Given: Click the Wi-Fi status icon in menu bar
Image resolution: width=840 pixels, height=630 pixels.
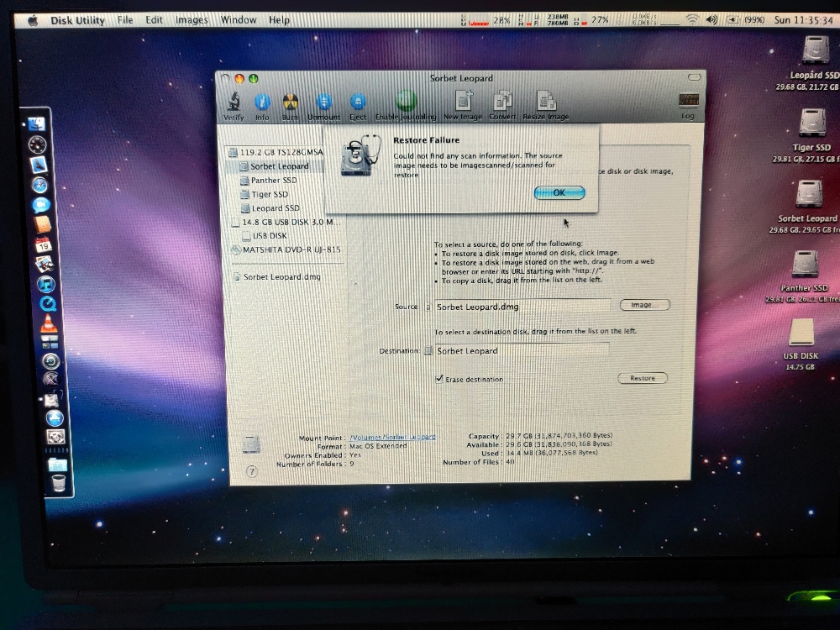Looking at the screenshot, I should click(x=693, y=20).
